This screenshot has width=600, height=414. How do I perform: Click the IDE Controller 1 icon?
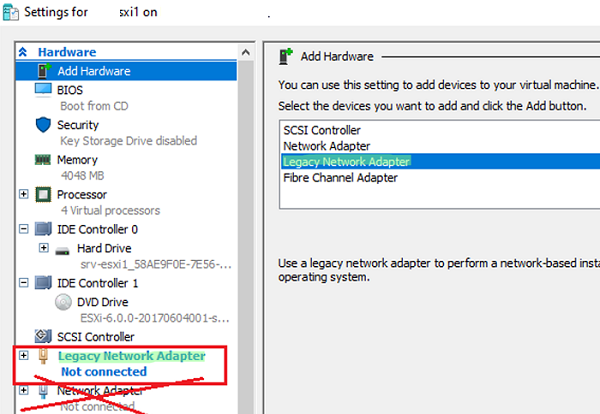point(43,283)
